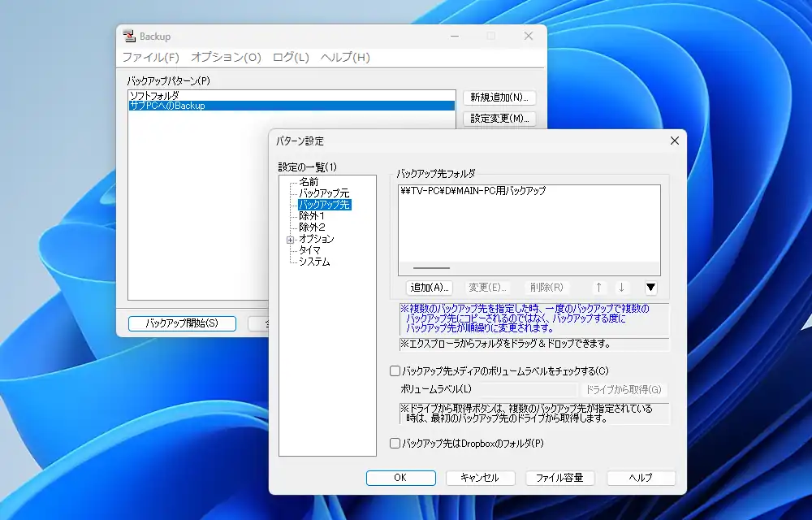Click the Backup app icon in title bar

pos(128,37)
